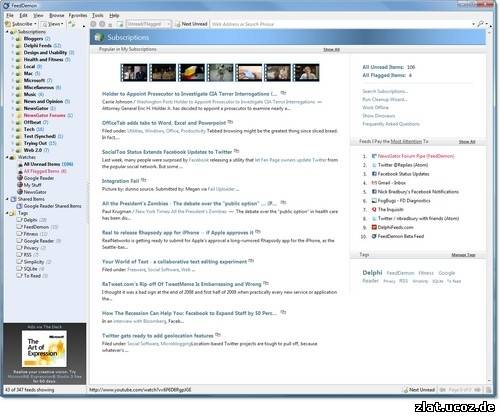Select the NewsGator Forums folder
Image resolution: width=500 pixels, height=417 pixels.
point(45,115)
